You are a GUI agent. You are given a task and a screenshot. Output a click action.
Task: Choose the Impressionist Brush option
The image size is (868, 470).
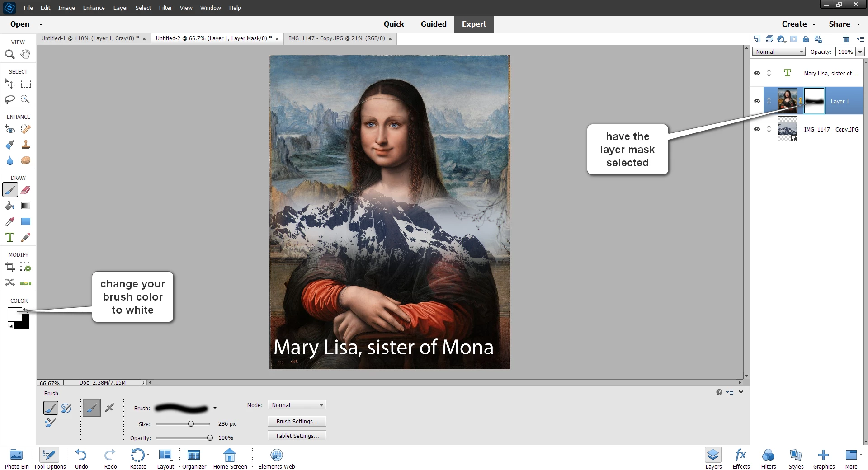pos(66,408)
